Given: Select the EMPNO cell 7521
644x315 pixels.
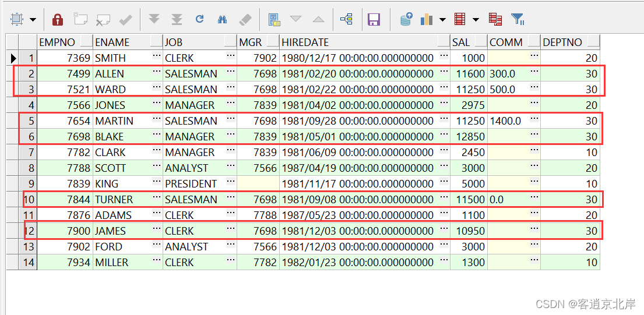Looking at the screenshot, I should pyautogui.click(x=65, y=90).
